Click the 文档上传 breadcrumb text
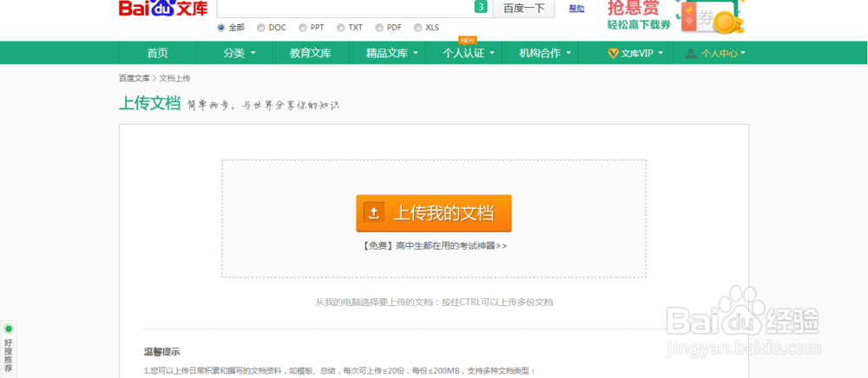Screen dimensions: 868x378 [175, 79]
